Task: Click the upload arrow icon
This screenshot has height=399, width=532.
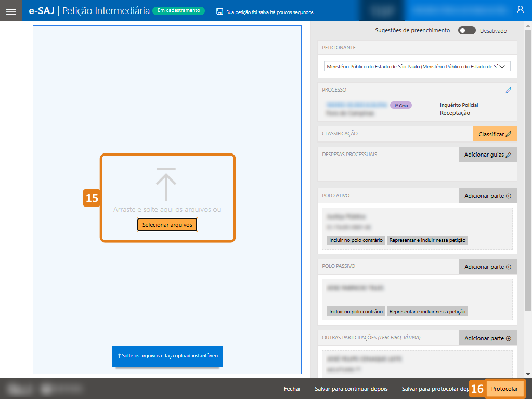Action: (166, 184)
